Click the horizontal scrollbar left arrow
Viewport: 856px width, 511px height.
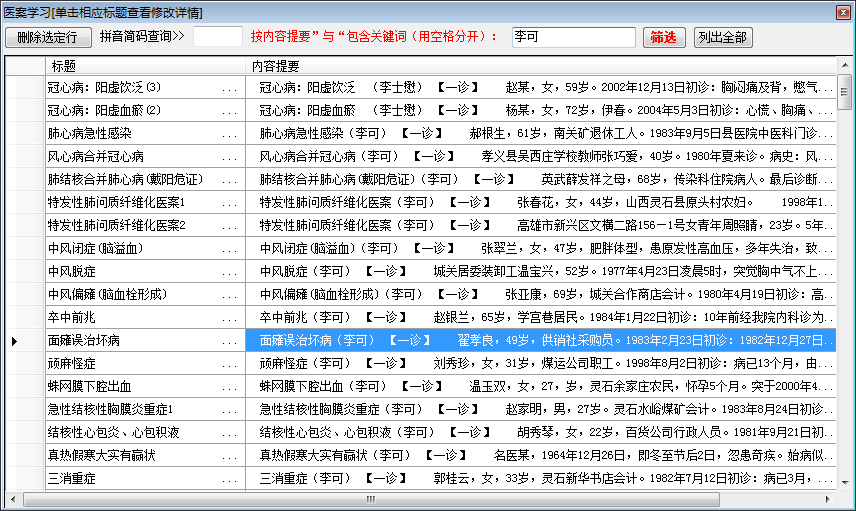coord(12,498)
